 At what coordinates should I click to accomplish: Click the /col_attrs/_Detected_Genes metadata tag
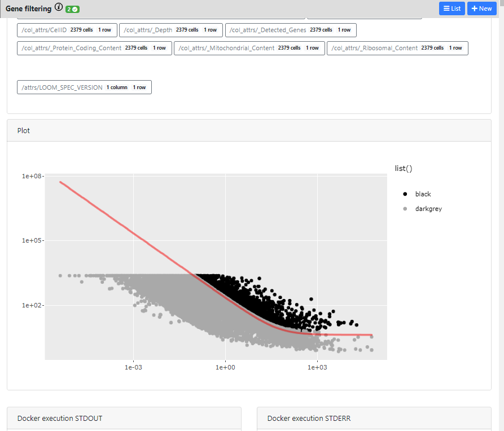pyautogui.click(x=290, y=30)
